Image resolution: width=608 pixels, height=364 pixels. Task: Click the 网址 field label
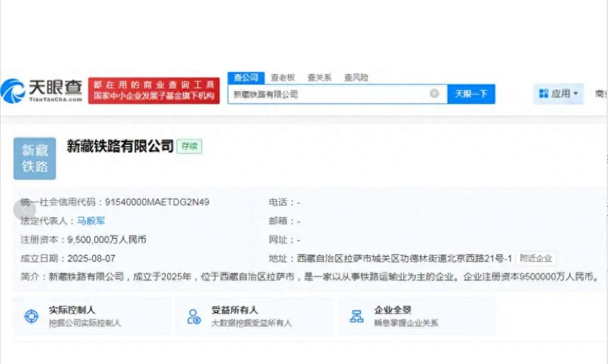point(278,240)
